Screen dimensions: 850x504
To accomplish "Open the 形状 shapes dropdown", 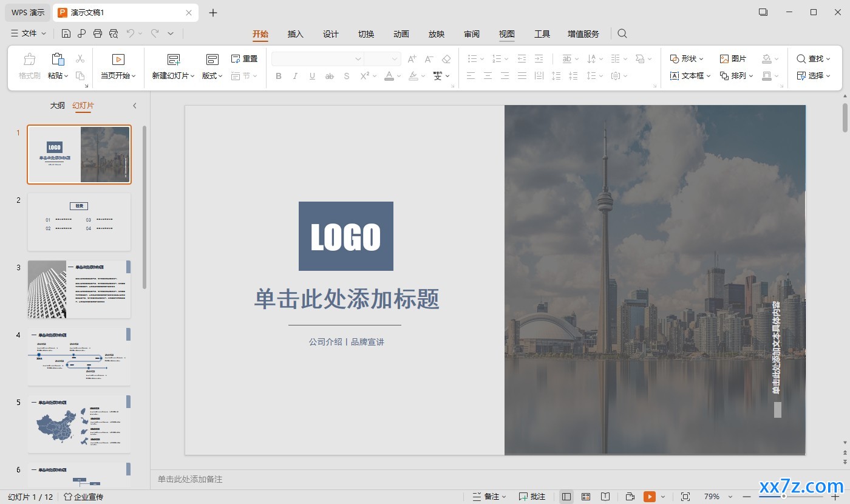I will pyautogui.click(x=687, y=59).
